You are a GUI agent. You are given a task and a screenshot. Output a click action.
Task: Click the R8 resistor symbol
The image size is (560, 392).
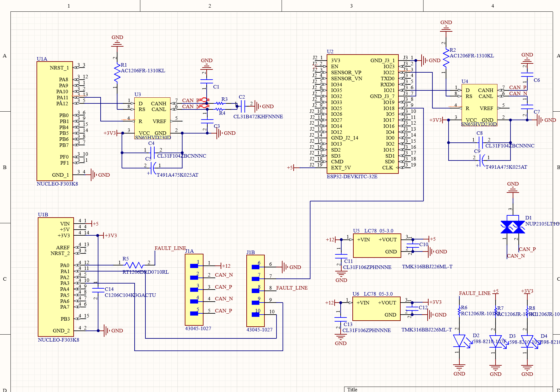click(x=527, y=311)
